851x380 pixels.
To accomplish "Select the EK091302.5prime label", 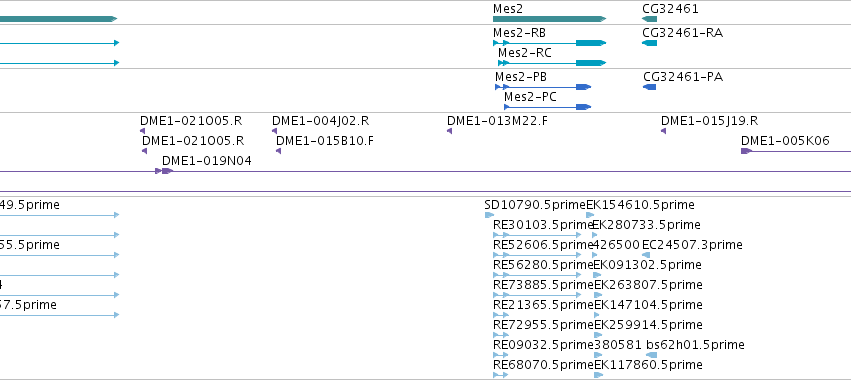I will [647, 265].
